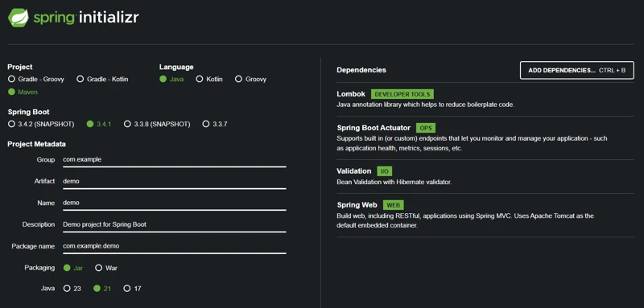Click the I/O tag next to Validation
This screenshot has width=644, height=308.
384,171
